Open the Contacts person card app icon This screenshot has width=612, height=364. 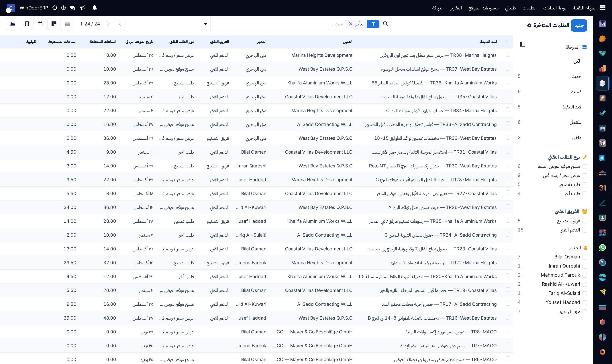coord(602,217)
